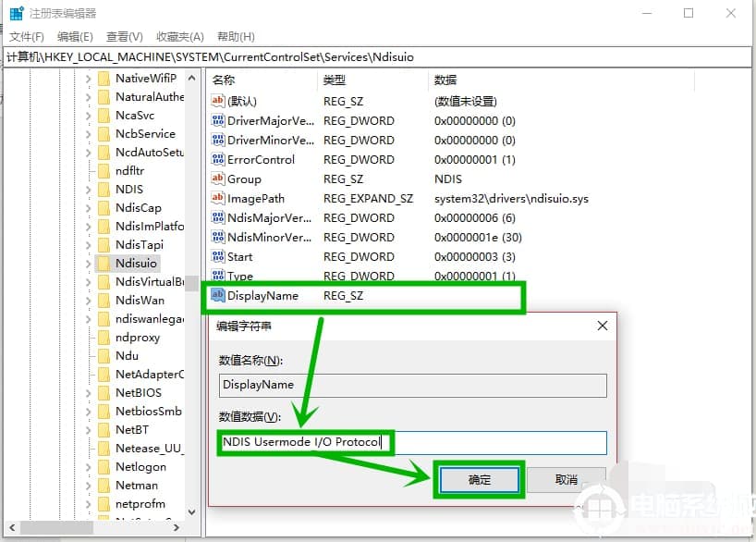Click tree horizontal scrollbar left arrow
The width and height of the screenshot is (756, 542).
(12, 527)
